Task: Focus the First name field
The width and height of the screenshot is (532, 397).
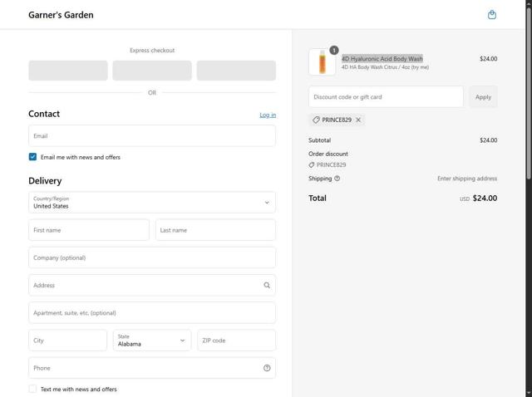Action: [89, 230]
